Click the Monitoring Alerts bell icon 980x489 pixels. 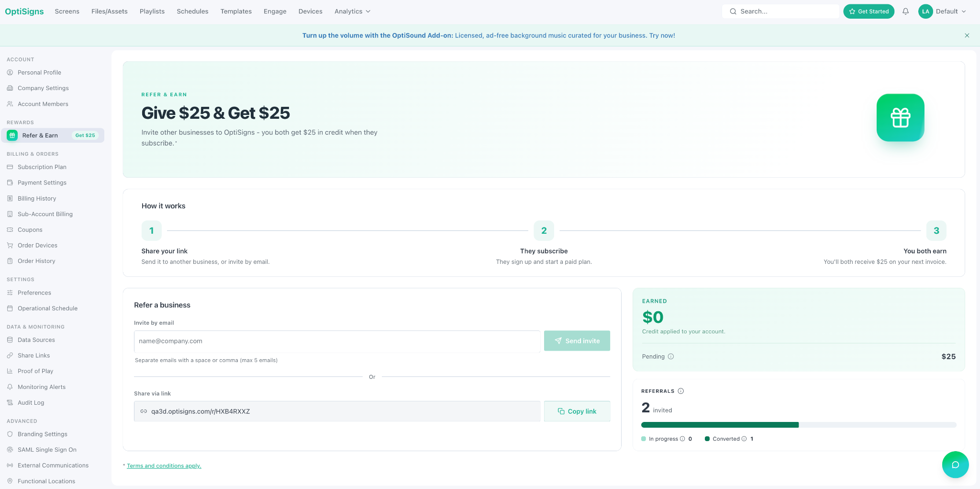[10, 387]
